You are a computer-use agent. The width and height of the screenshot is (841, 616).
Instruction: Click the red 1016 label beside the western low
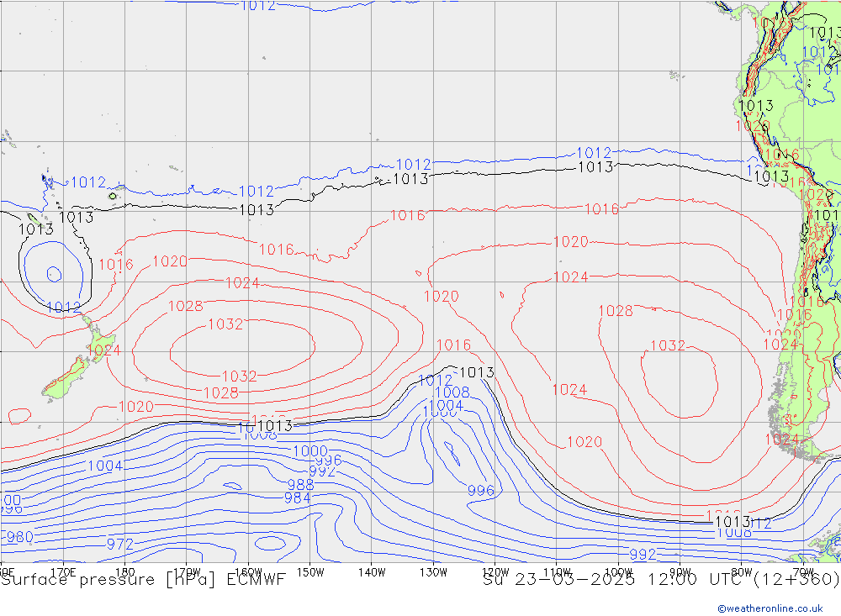pyautogui.click(x=116, y=265)
